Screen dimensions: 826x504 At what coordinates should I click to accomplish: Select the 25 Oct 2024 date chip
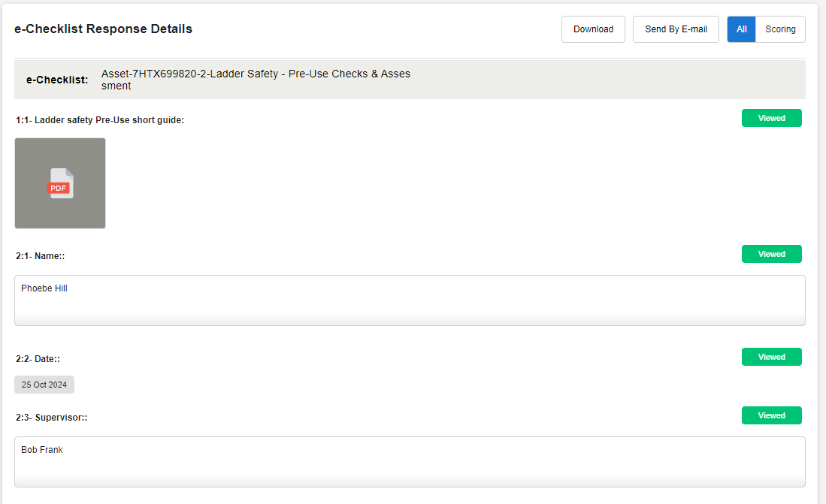[x=44, y=385]
